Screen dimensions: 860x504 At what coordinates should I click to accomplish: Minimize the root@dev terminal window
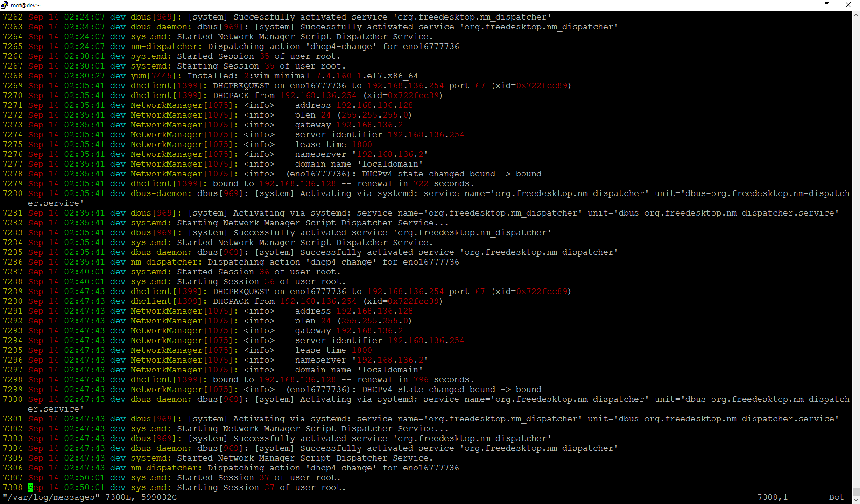click(x=805, y=5)
